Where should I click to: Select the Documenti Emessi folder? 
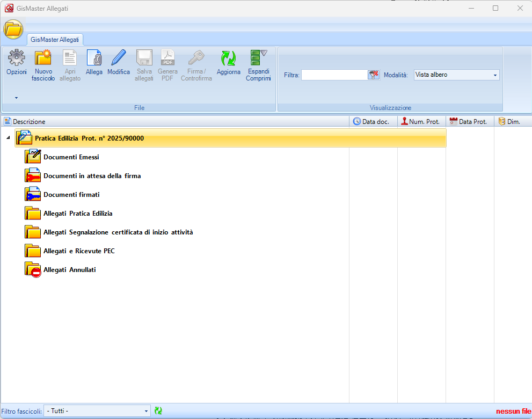tap(71, 157)
